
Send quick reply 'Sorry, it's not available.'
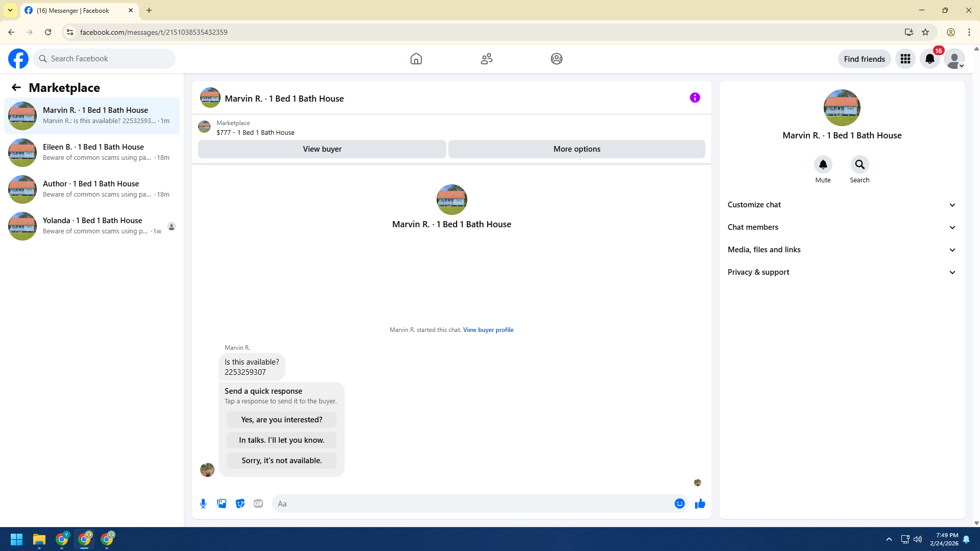point(281,461)
